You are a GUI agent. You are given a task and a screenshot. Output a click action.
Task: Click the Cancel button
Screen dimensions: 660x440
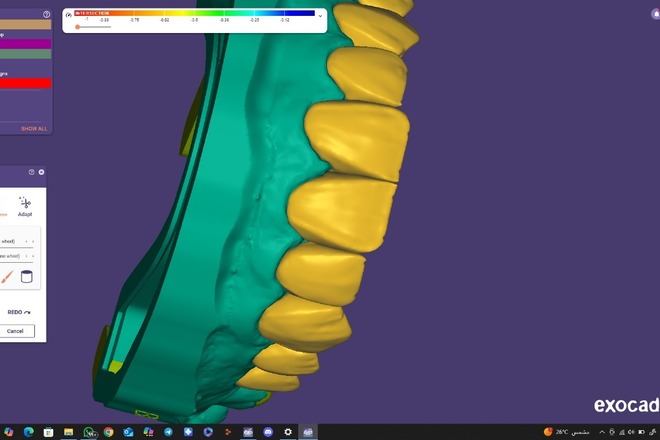coord(15,331)
